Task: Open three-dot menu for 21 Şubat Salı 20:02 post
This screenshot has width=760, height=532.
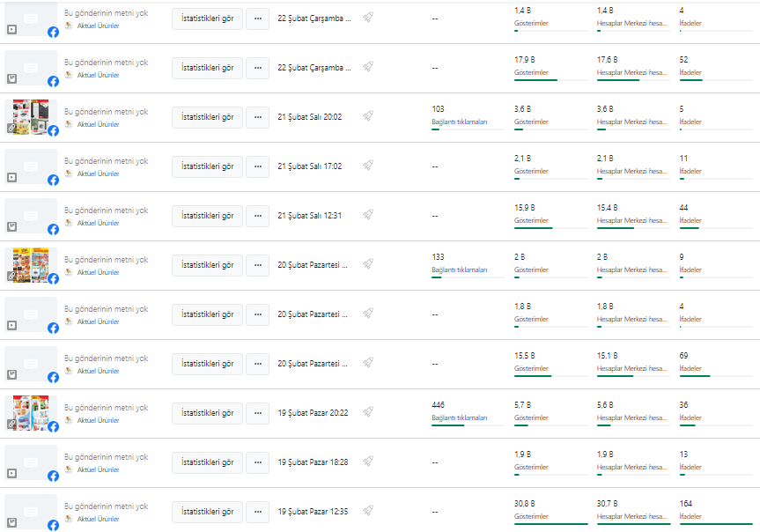Action: (257, 117)
